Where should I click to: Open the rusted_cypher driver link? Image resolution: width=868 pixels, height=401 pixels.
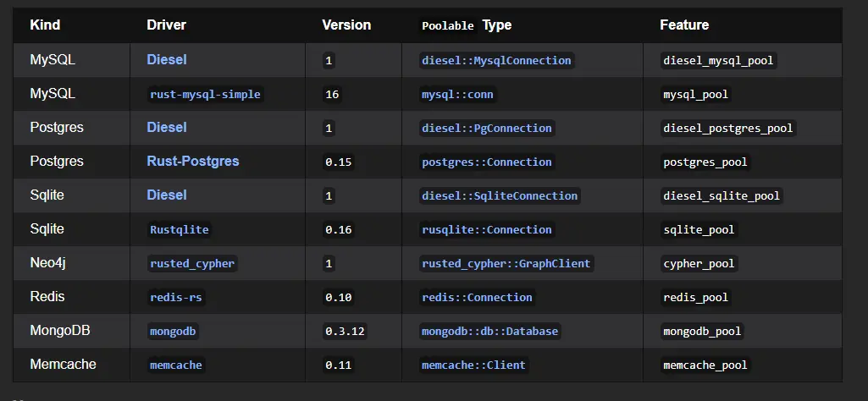coord(192,263)
